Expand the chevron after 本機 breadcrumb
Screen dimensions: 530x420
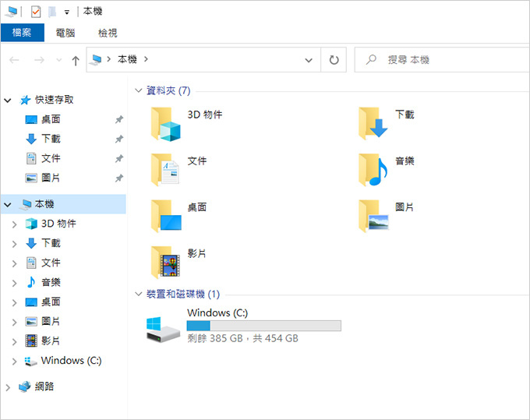tap(146, 59)
